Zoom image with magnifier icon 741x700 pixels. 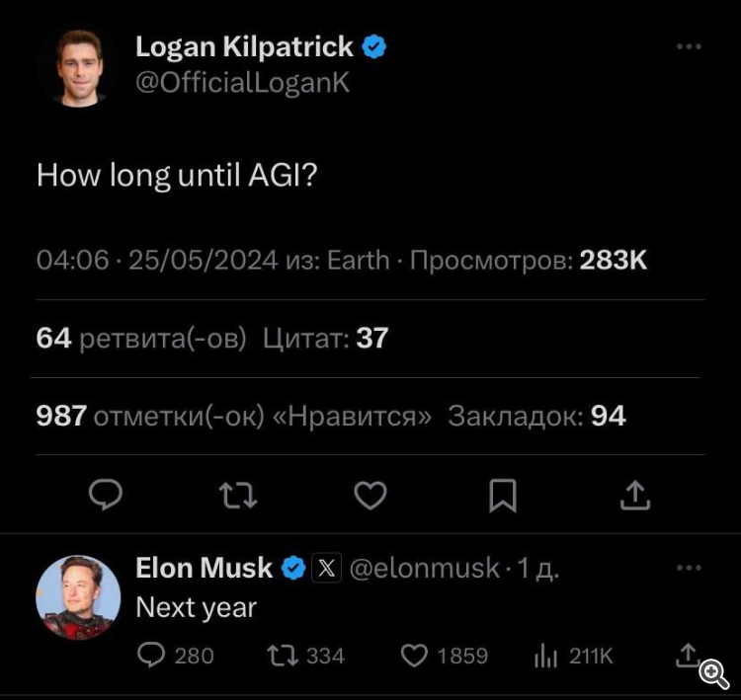[x=713, y=673]
